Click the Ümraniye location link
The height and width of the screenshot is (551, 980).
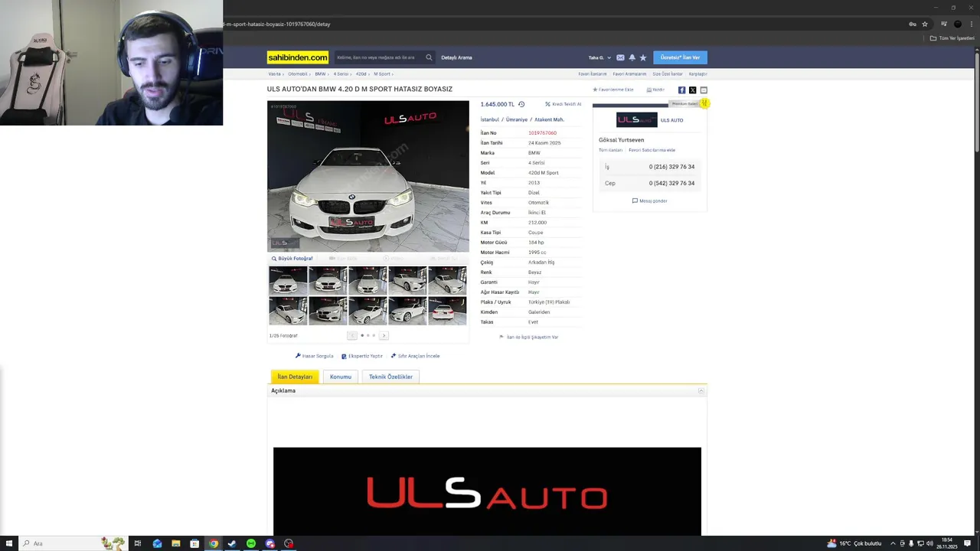pos(517,119)
